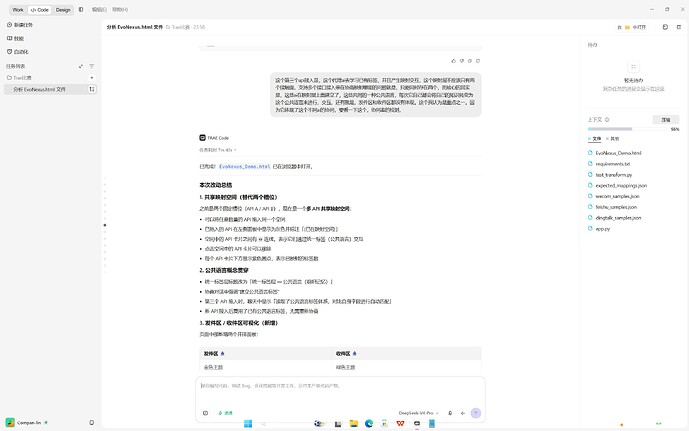The image size is (689, 431).
Task: Click the open-in-folder button at top right
Action: (632, 27)
